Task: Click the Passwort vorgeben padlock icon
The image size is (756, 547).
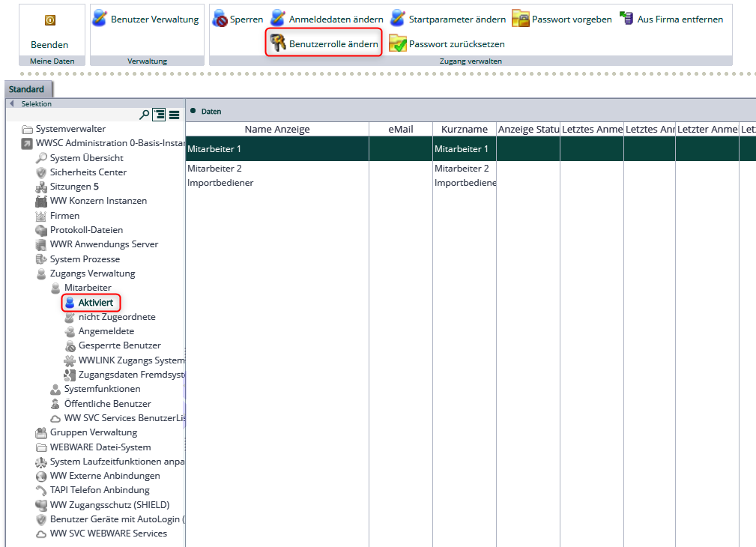Action: point(520,19)
